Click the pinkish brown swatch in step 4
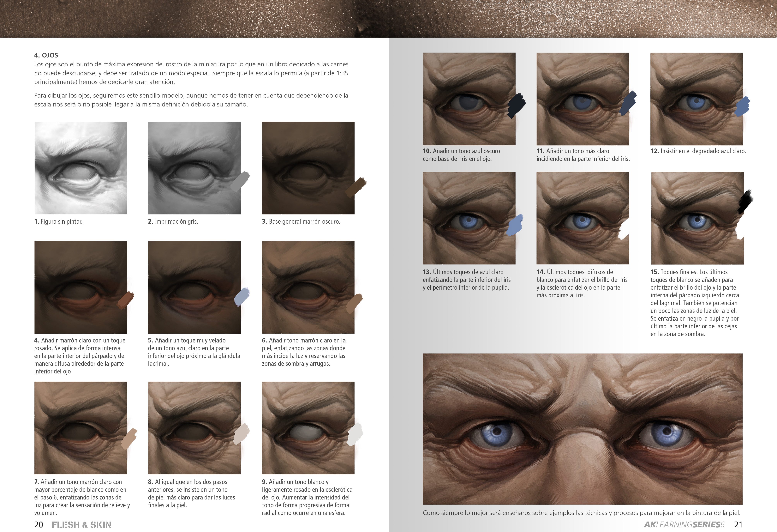This screenshot has height=532, width=777. pos(125,300)
